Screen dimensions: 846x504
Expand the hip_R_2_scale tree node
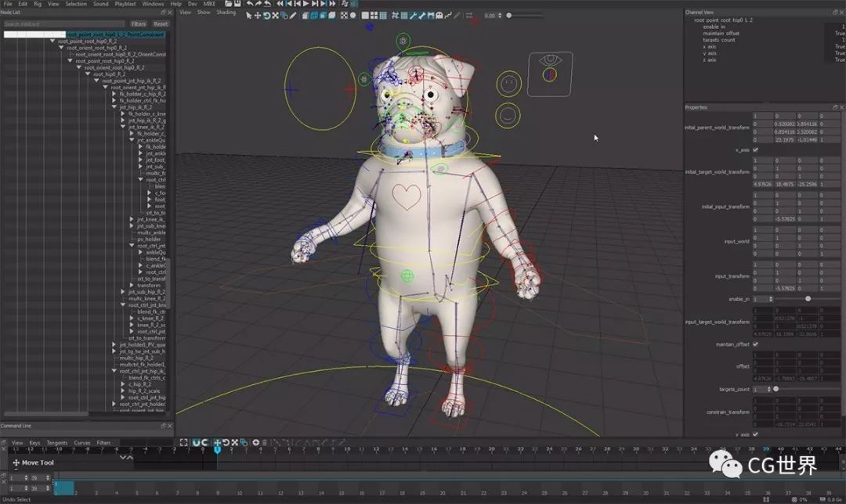(122, 391)
